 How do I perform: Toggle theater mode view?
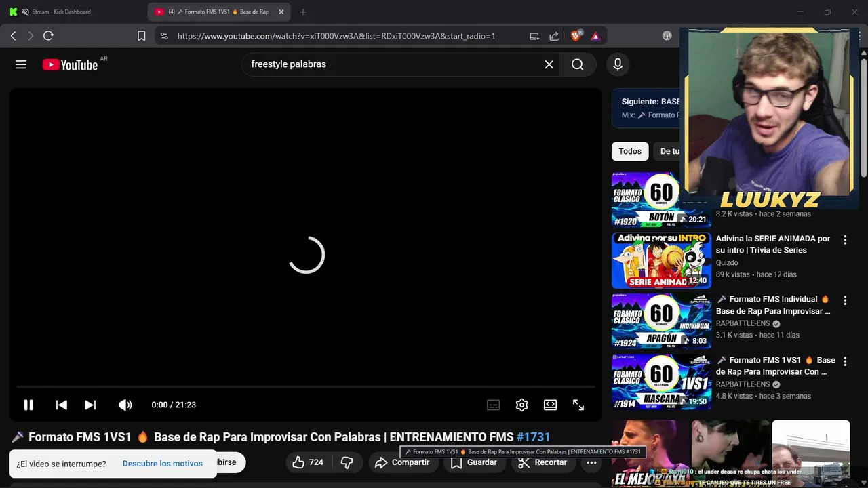click(550, 405)
